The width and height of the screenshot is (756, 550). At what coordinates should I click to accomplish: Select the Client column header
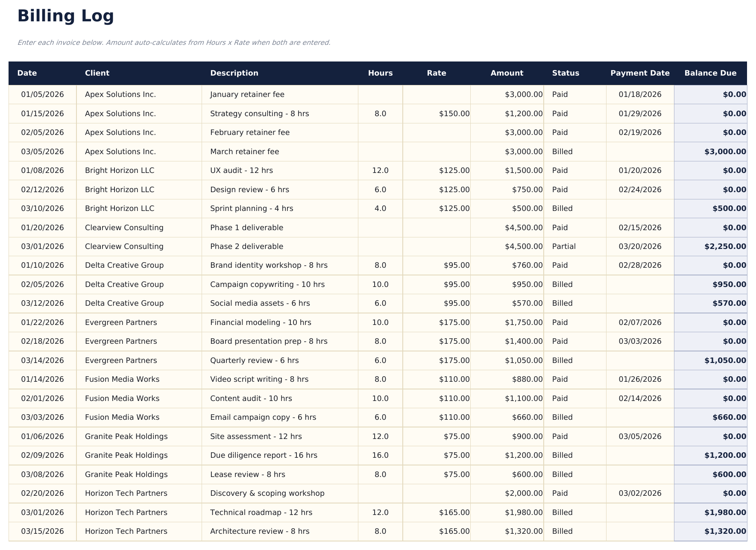point(97,73)
